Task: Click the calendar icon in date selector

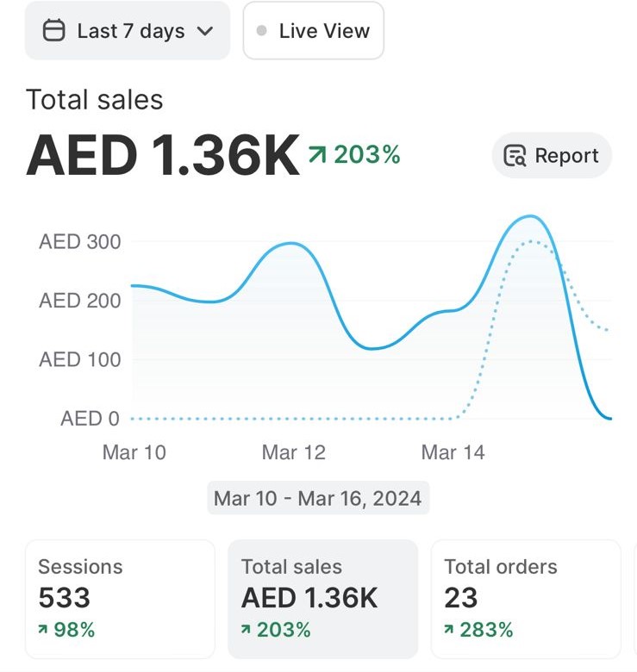Action: [x=53, y=31]
